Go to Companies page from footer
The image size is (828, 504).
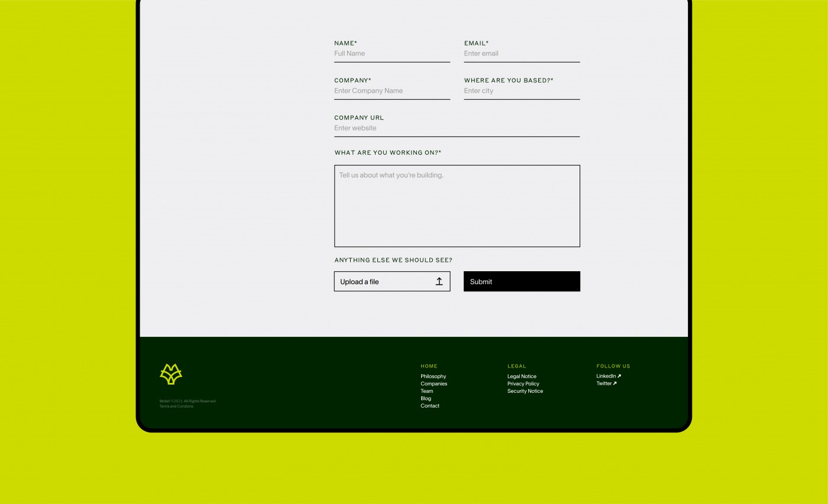click(x=434, y=384)
